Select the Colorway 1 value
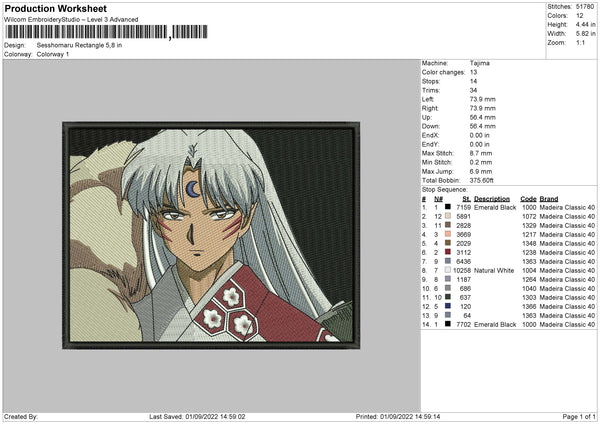Viewport: 600px width, 424px height. 53,54
